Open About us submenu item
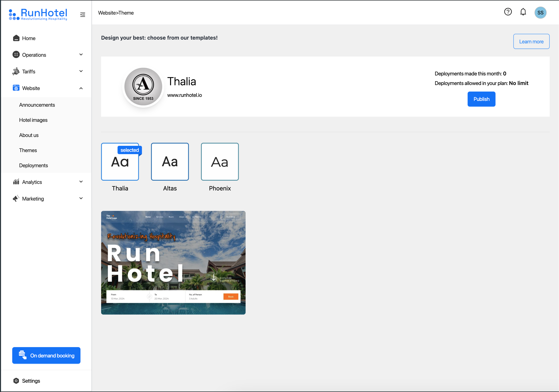Screen dimensions: 559x392 [x=29, y=135]
